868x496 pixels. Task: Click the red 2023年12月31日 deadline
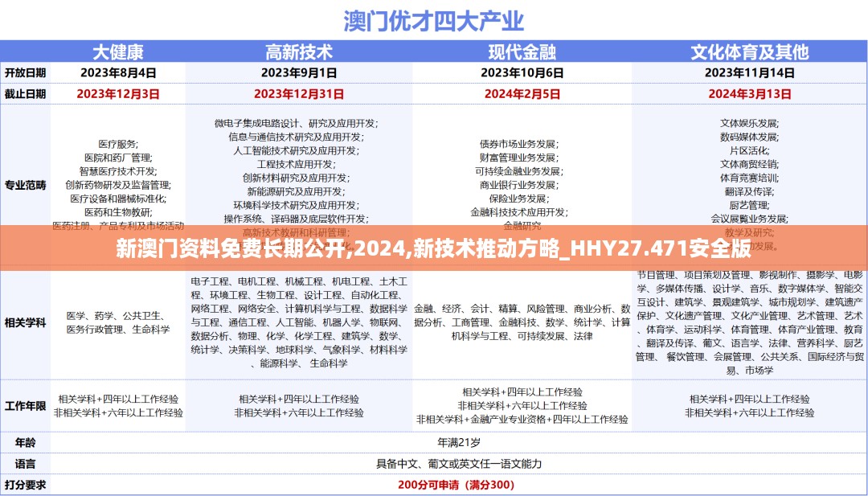coord(298,93)
